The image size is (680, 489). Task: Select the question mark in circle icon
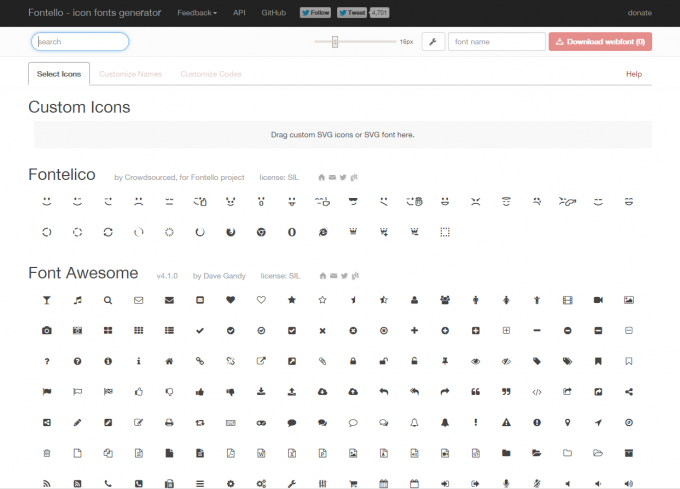pyautogui.click(x=77, y=361)
